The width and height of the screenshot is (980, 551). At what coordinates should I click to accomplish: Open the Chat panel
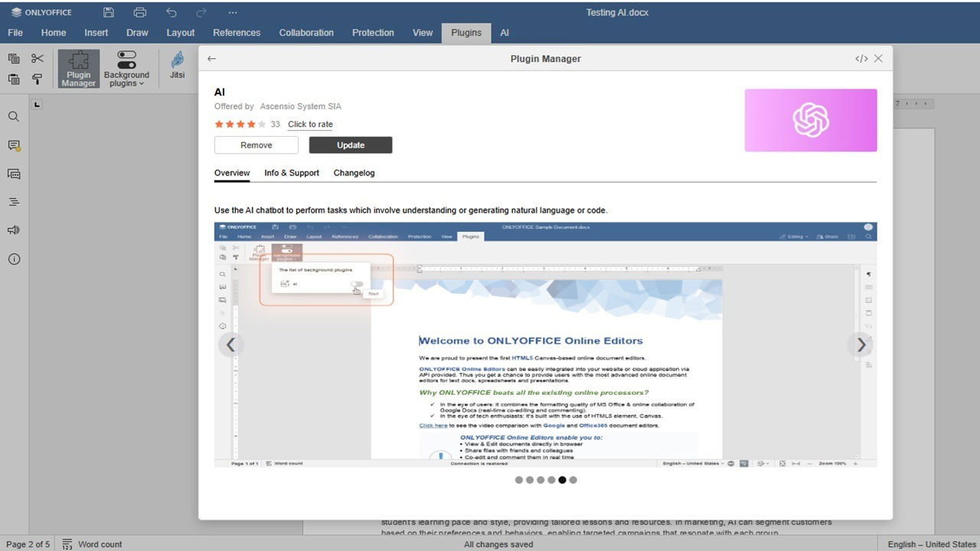[14, 174]
